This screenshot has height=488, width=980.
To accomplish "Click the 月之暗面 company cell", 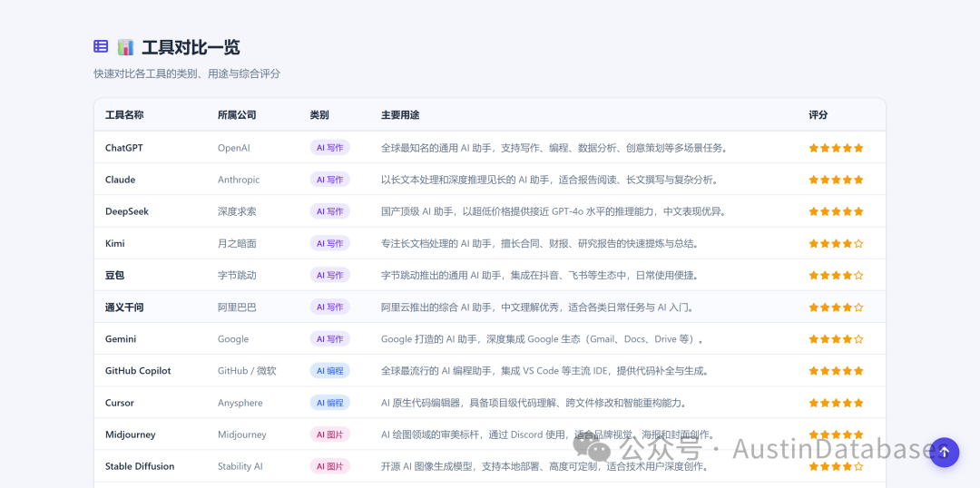I will 237,243.
